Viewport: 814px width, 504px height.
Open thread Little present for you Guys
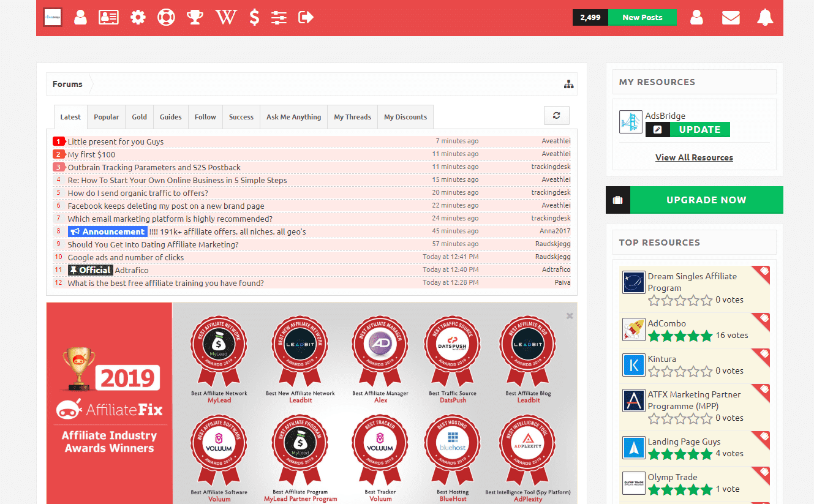click(116, 141)
